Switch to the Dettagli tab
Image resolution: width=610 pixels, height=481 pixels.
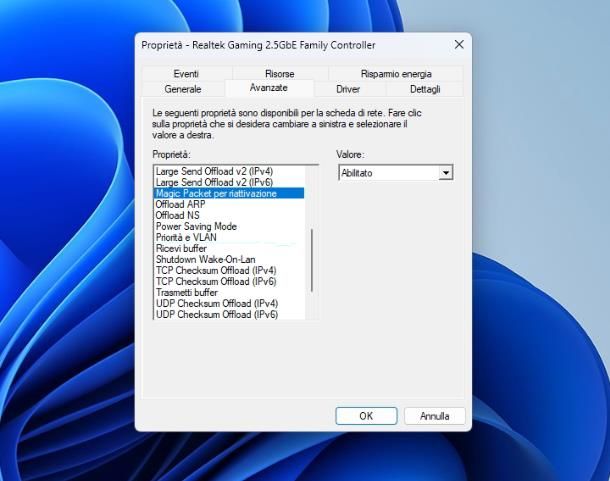425,89
